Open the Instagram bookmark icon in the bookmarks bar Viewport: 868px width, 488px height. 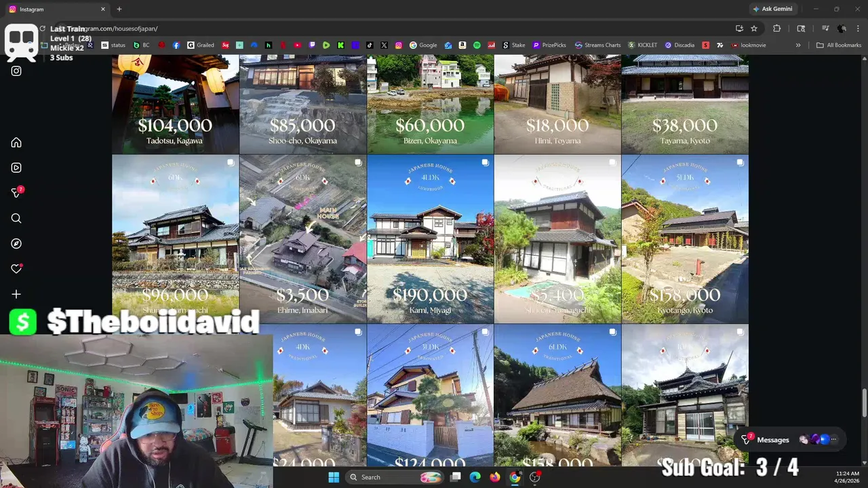coord(398,45)
